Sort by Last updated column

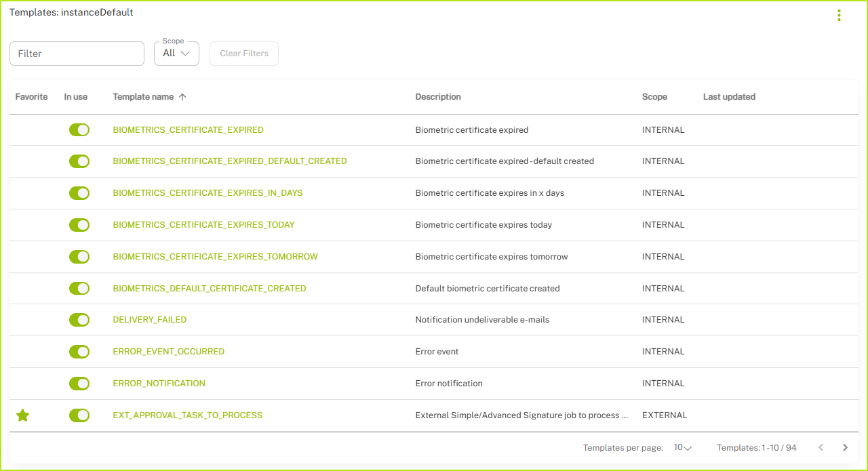pos(729,97)
